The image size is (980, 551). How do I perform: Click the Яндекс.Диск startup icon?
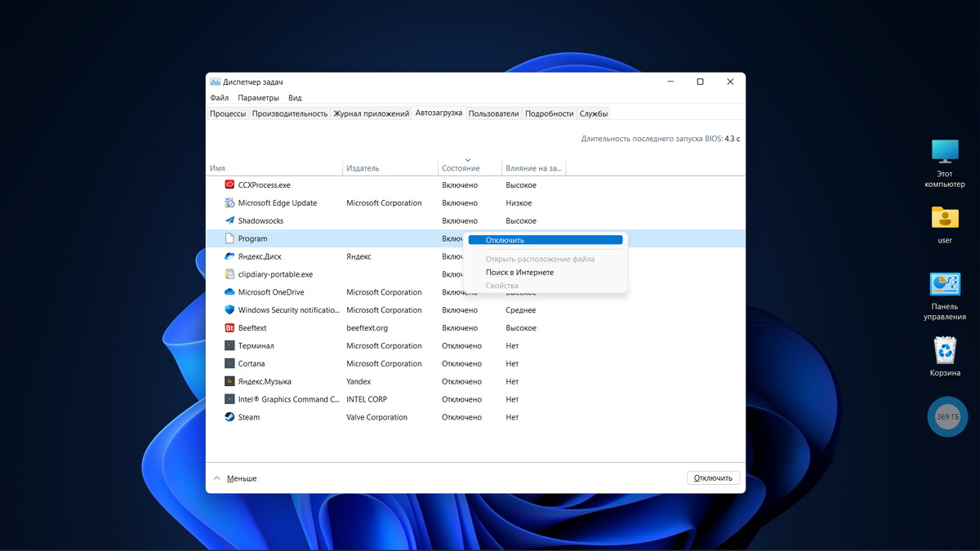[229, 256]
